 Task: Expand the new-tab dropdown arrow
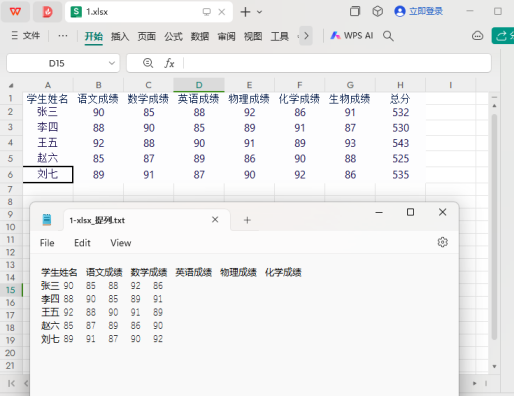259,12
